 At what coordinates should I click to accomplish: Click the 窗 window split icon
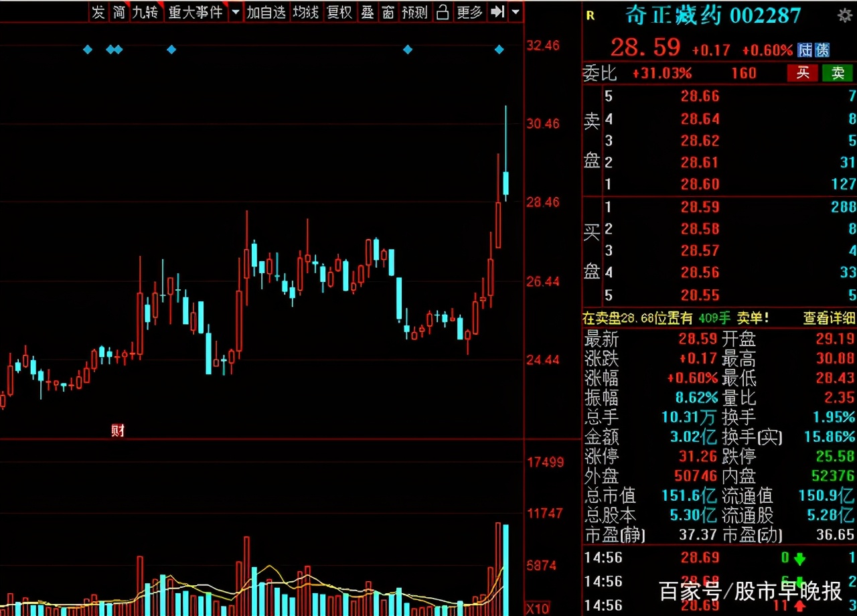[x=388, y=11]
